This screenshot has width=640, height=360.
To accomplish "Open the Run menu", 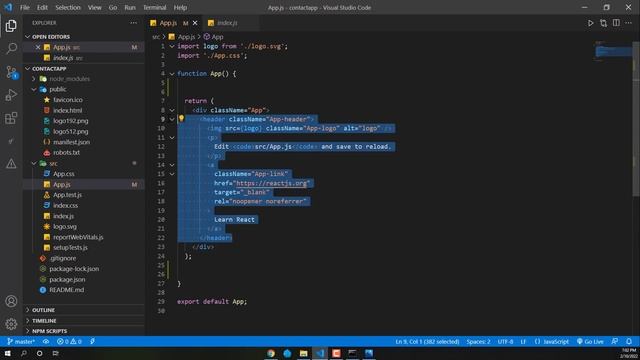I will 130,7.
